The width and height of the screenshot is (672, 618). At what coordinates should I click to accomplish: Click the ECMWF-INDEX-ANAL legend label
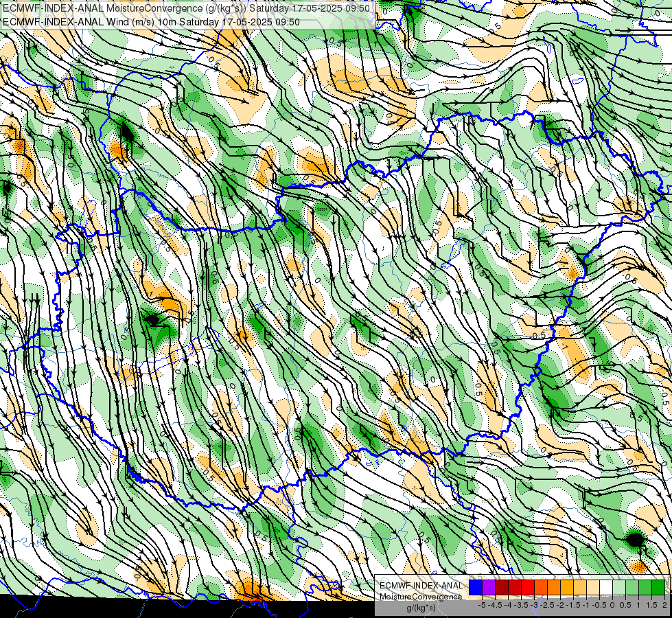[421, 586]
